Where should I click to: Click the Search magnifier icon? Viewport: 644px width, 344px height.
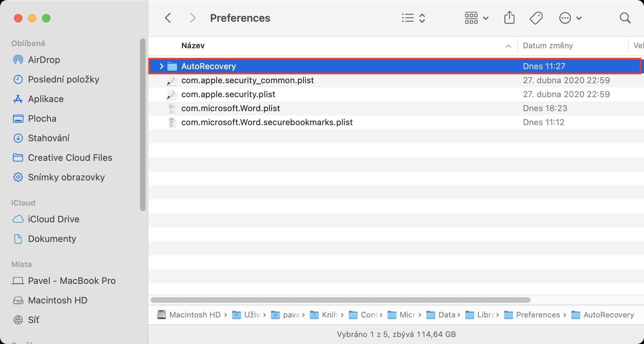point(625,18)
